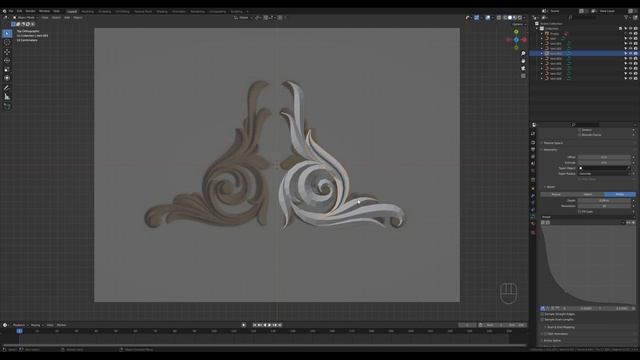Select Round bevel mode
This screenshot has height=360, width=640.
(556, 194)
